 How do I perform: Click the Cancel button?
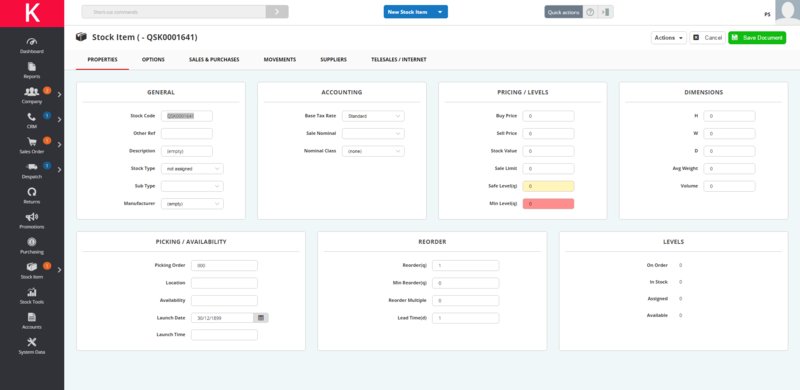[708, 38]
